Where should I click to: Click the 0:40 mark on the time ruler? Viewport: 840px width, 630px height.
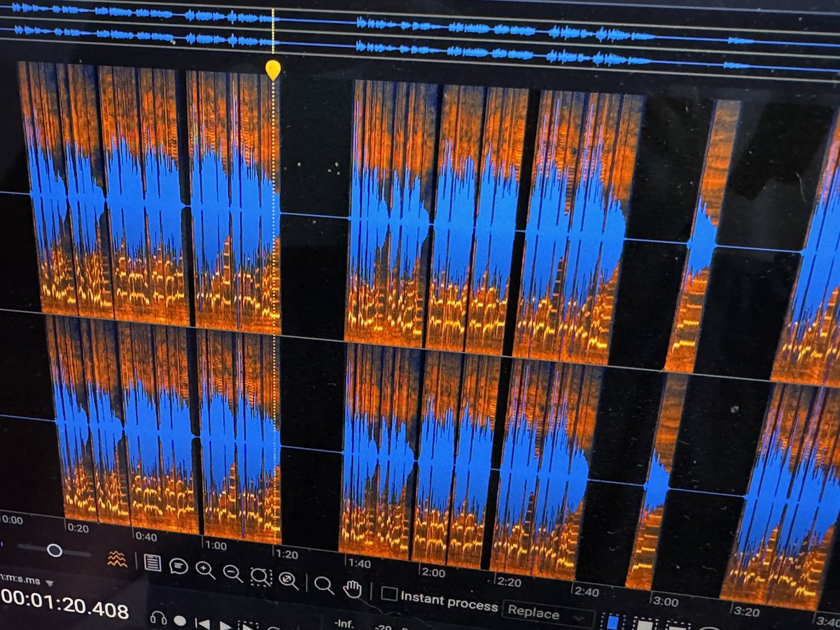click(146, 535)
